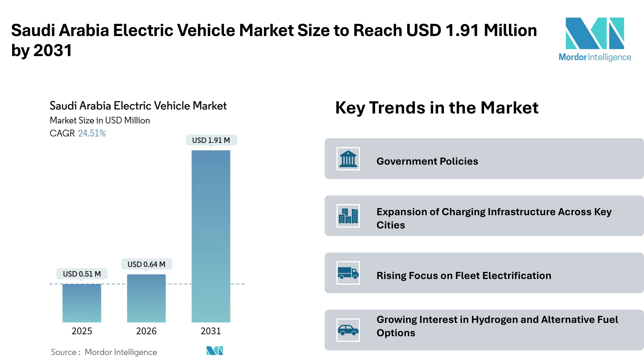Viewport: 644px width, 362px height.
Task: Click the USD 0.64 M value label
Action: click(146, 264)
